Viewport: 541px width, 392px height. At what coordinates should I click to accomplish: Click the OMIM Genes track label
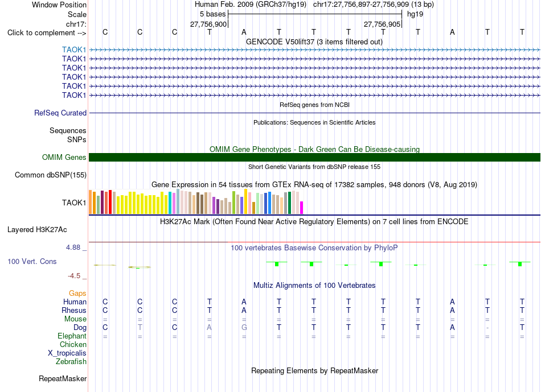(64, 158)
